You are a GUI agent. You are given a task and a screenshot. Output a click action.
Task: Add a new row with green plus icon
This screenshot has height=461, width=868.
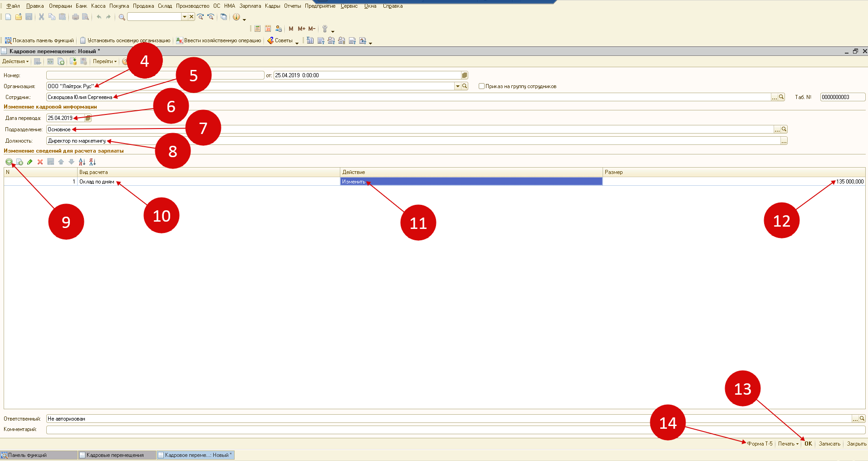tap(9, 162)
